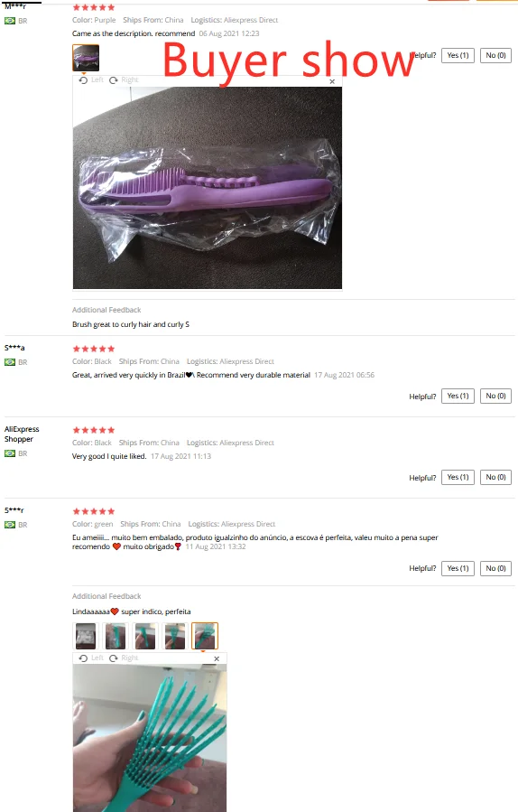518x812 pixels.
Task: Select third green brush thumbnail
Action: point(145,635)
